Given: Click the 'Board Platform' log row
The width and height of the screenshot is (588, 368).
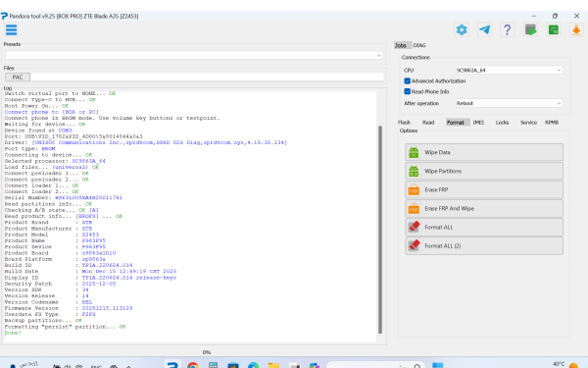Looking at the screenshot, I should tap(55, 259).
